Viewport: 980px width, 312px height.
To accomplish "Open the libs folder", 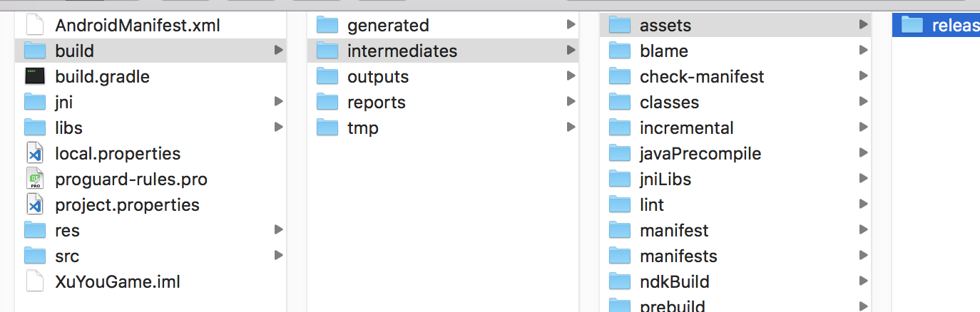I will coord(68,128).
